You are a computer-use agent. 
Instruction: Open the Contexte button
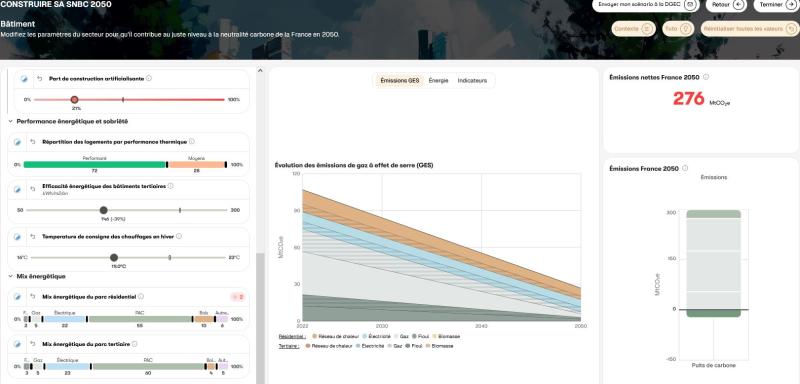click(633, 29)
